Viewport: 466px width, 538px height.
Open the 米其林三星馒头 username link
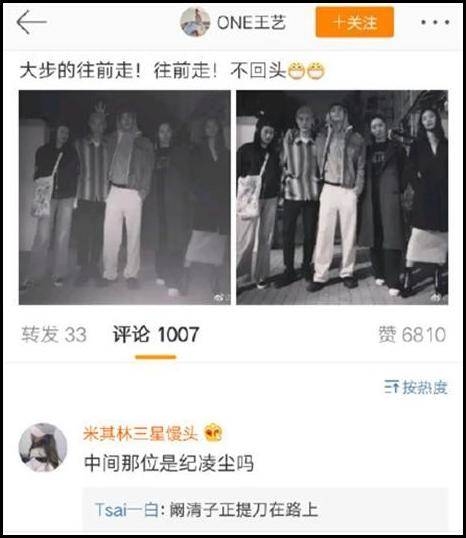[x=141, y=434]
